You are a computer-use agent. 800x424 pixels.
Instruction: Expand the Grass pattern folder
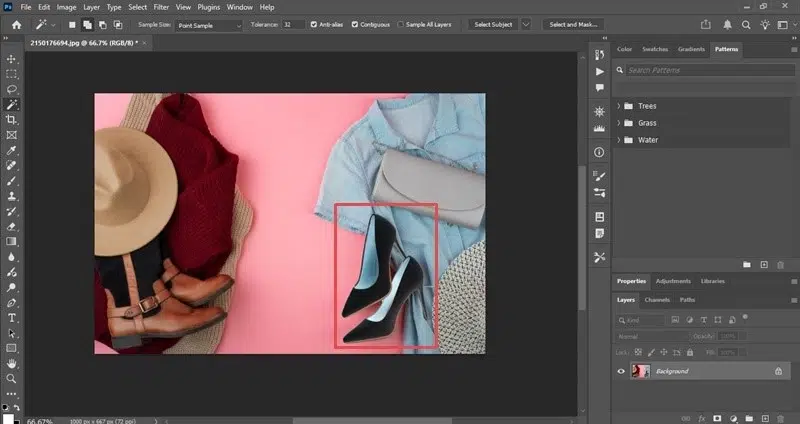618,123
